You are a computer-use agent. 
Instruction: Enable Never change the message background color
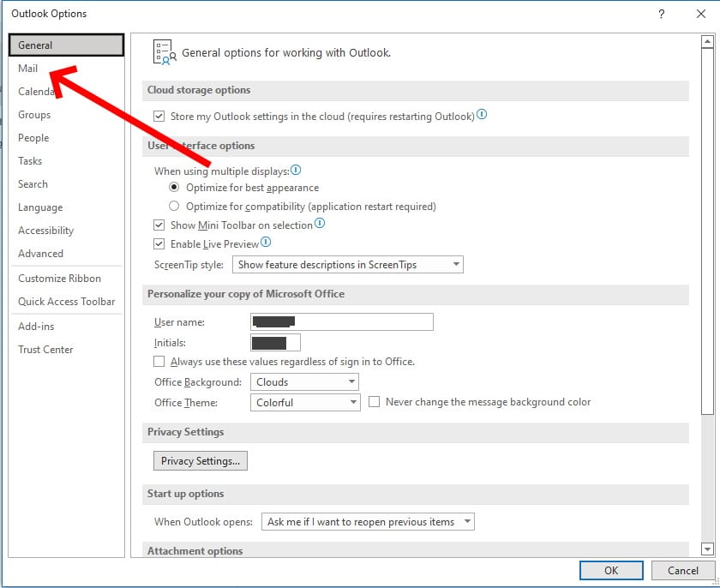[375, 402]
